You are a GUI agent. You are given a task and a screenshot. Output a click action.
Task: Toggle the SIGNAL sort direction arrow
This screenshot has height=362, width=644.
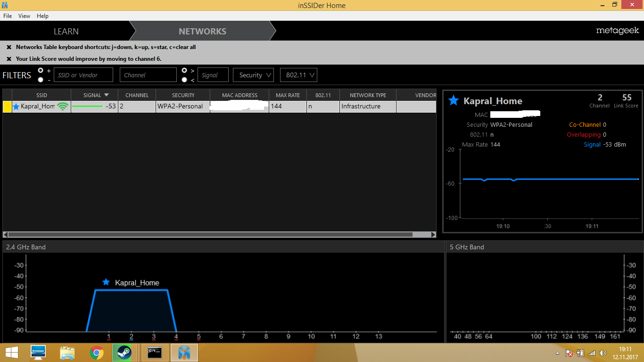107,95
